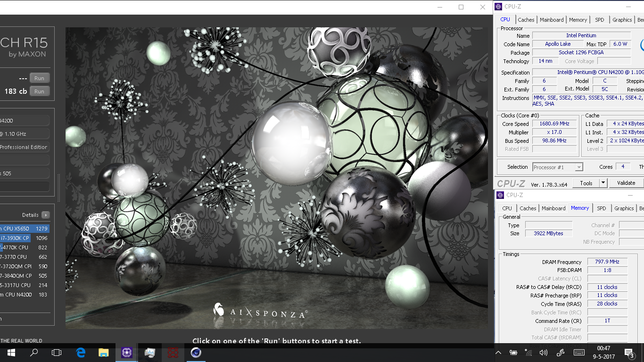The width and height of the screenshot is (644, 362).
Task: Open Mainboard tab in top CPU-Z window
Action: click(x=552, y=20)
